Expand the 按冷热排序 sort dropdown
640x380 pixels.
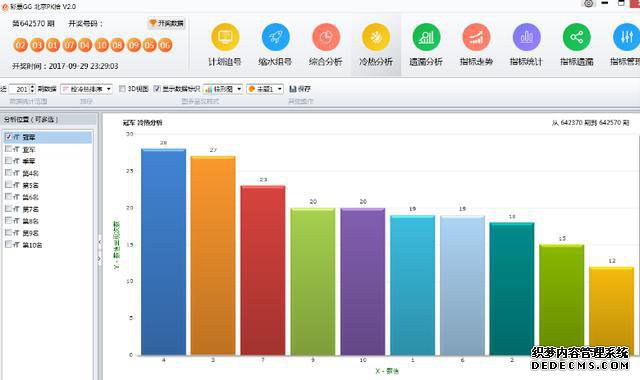(86, 89)
